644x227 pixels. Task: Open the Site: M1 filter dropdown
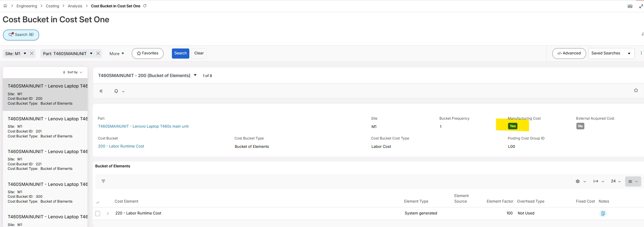(25, 53)
